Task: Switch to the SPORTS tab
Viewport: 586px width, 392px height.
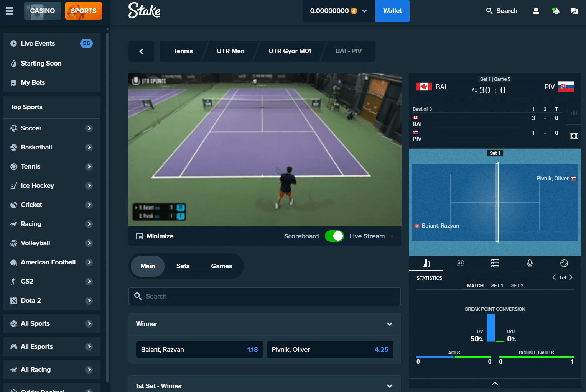Action: (84, 11)
